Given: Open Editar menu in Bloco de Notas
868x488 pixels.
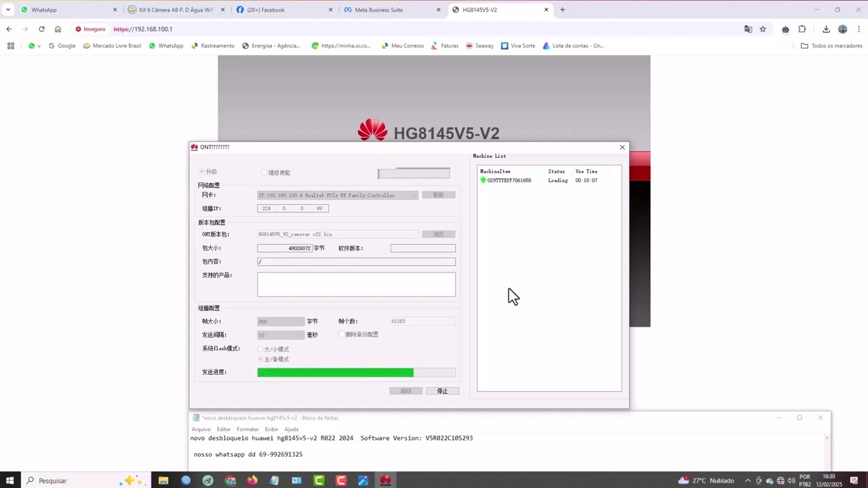Looking at the screenshot, I should (224, 429).
